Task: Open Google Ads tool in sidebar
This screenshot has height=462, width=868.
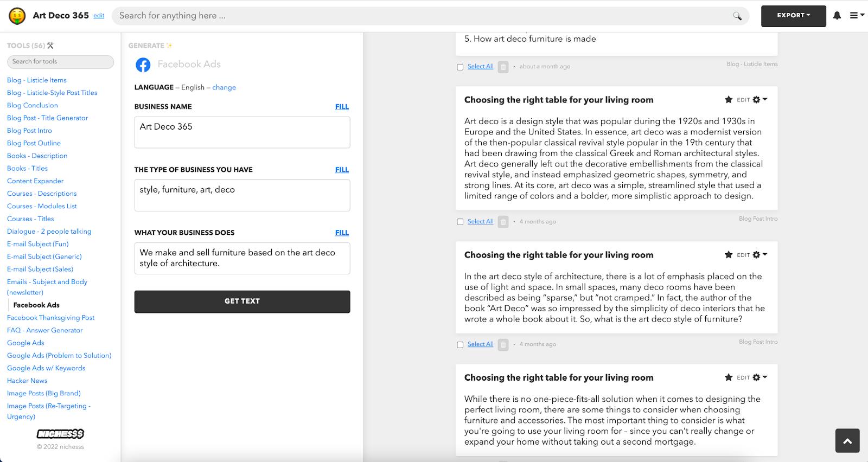Action: 25,343
